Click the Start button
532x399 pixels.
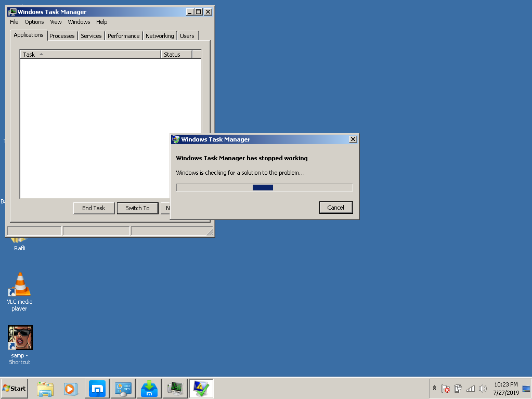(14, 389)
